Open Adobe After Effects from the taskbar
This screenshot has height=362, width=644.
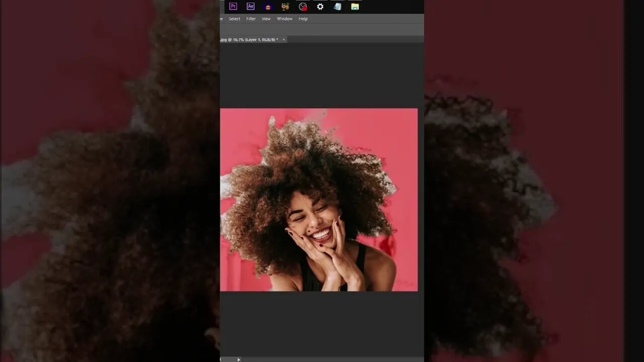click(x=251, y=7)
